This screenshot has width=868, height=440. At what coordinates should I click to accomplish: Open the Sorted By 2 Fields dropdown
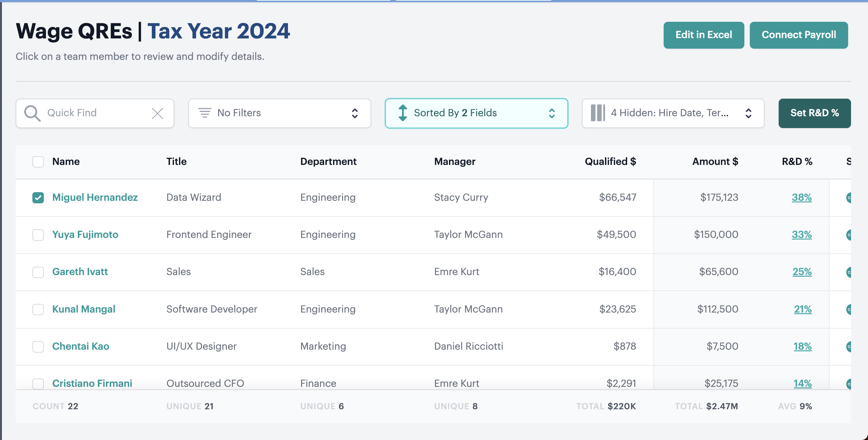pyautogui.click(x=477, y=113)
